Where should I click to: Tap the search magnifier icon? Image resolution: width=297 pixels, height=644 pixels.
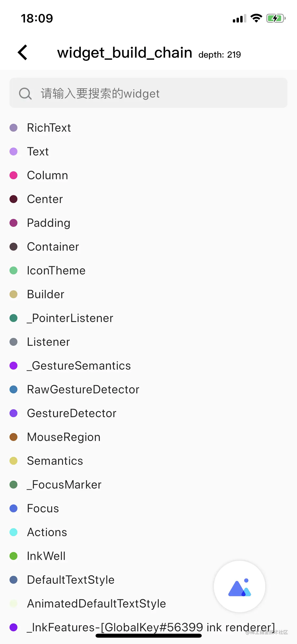[25, 94]
